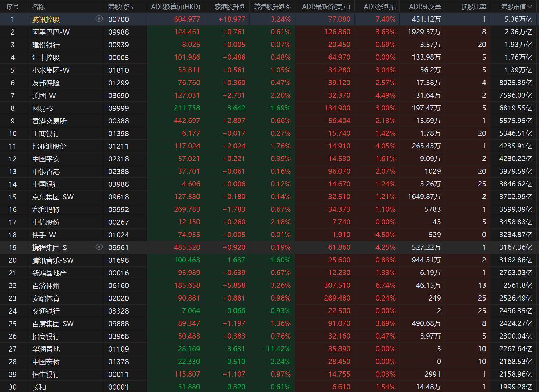Sort by 港股市值 dropdown arrow

(530, 7)
